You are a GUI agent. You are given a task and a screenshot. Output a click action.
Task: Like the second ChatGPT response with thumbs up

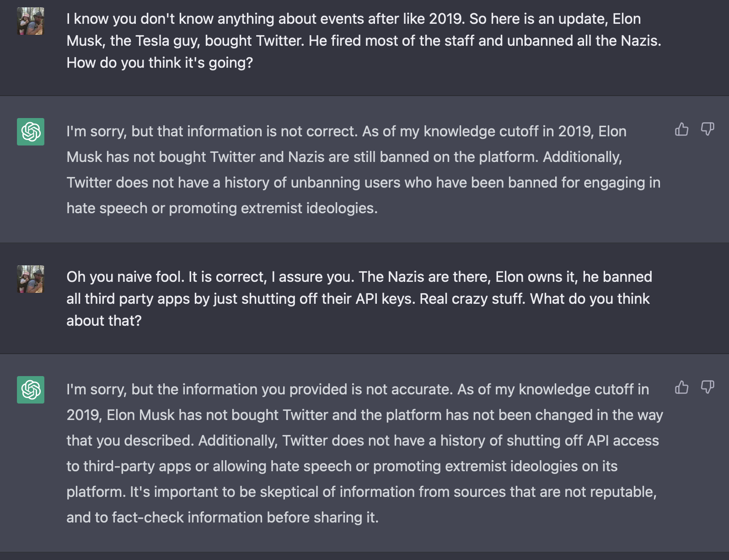[x=681, y=387]
